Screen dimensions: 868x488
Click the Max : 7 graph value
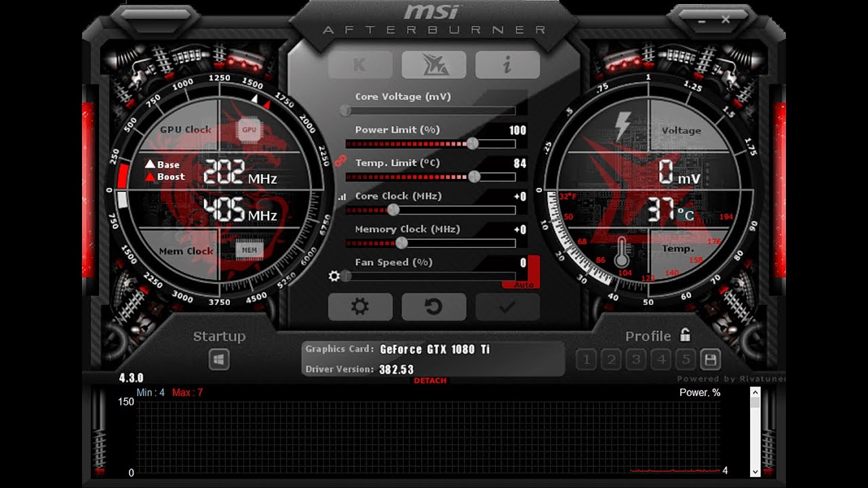tap(187, 392)
